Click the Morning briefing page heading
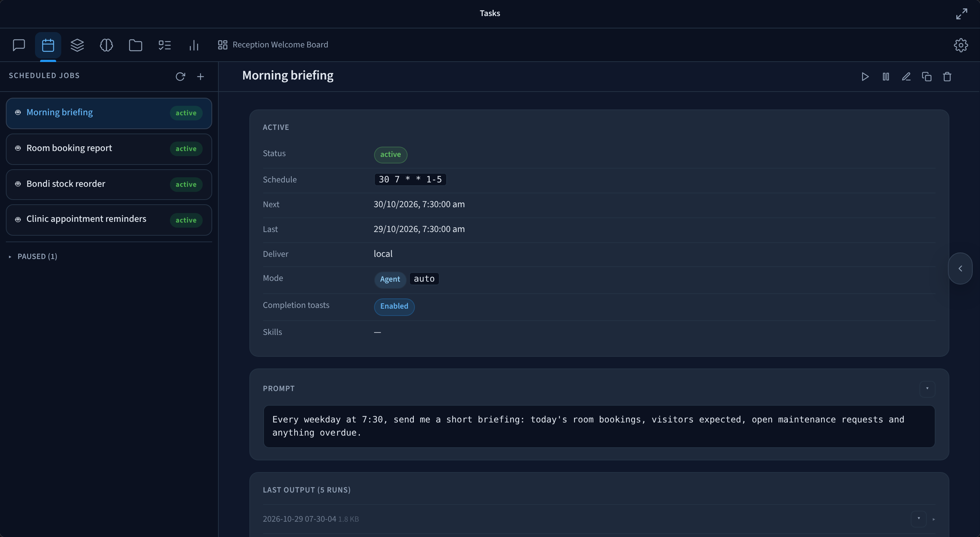The image size is (980, 537). (288, 76)
